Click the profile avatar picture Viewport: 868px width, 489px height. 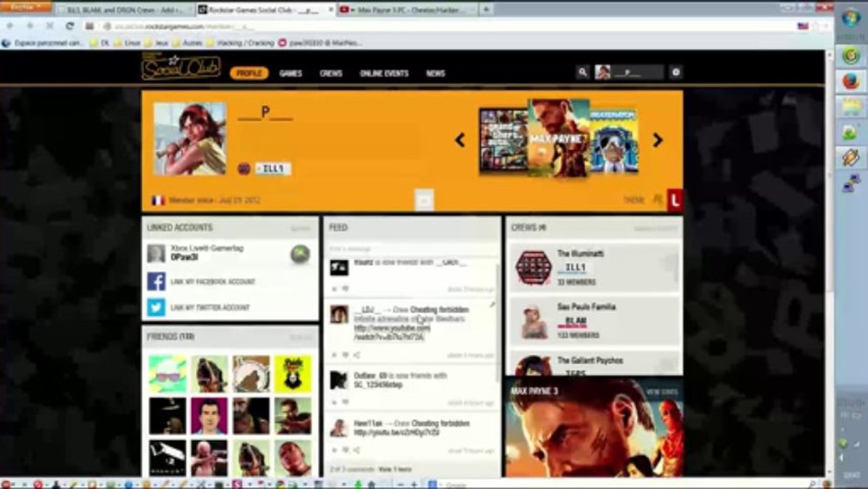[190, 139]
